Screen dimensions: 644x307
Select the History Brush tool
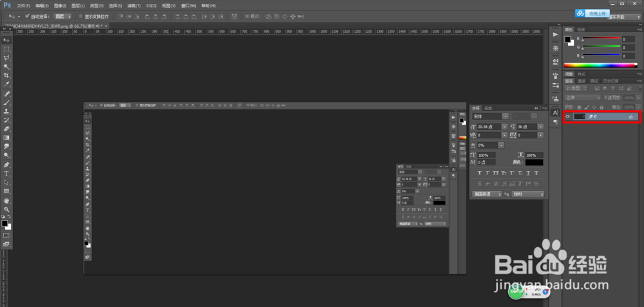click(6, 120)
